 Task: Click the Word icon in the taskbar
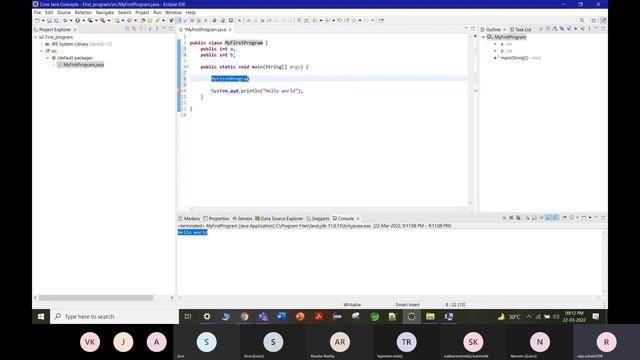[282, 316]
